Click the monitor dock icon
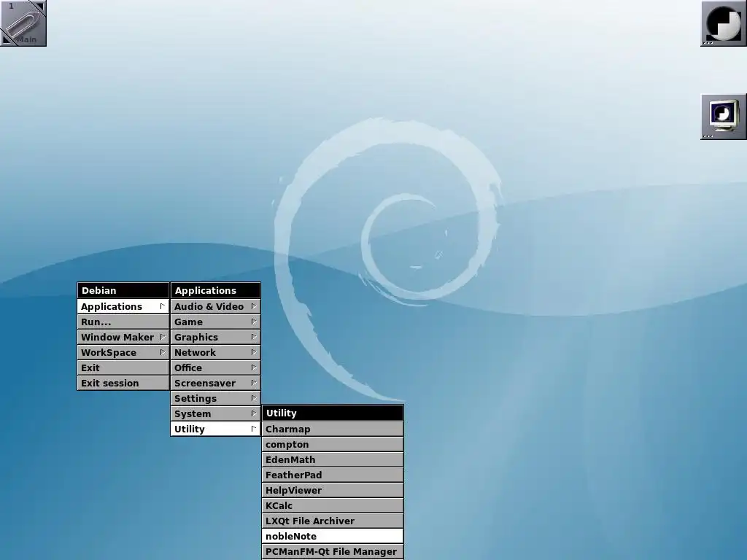 [x=723, y=117]
